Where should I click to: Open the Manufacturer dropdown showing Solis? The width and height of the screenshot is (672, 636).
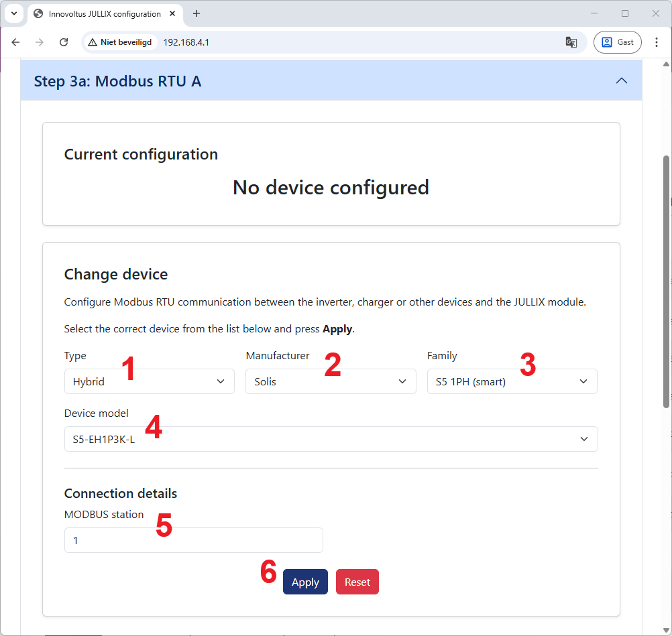point(331,381)
